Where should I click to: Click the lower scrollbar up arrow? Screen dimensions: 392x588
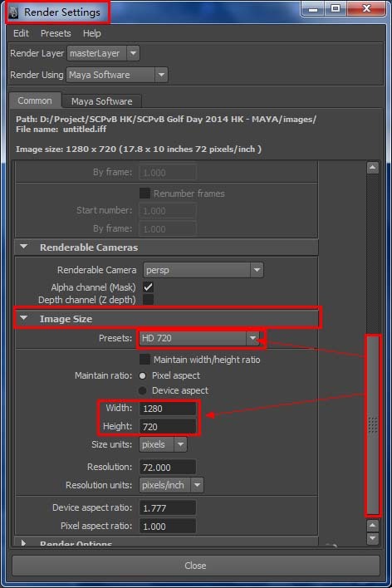click(x=372, y=526)
